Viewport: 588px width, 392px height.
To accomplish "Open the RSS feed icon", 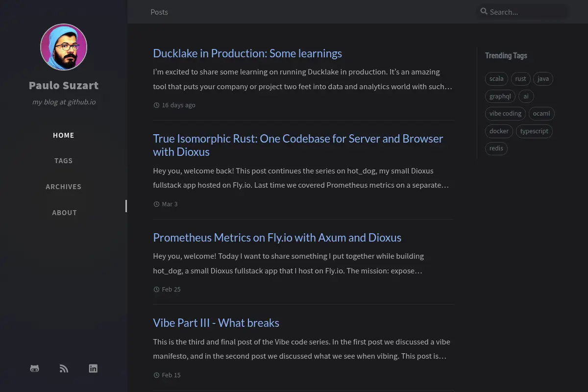I will 64,368.
